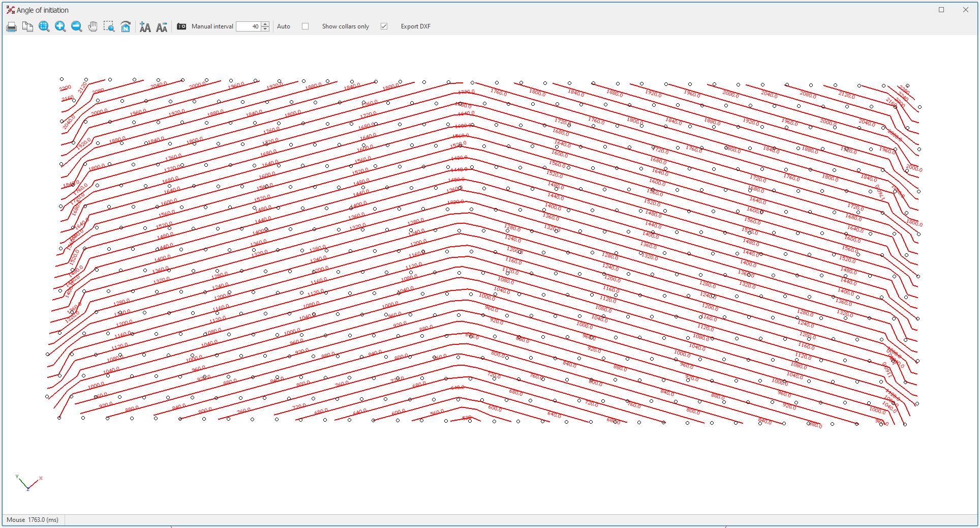Click the Mouse timing display in status bar
The image size is (980, 528).
tap(33, 520)
